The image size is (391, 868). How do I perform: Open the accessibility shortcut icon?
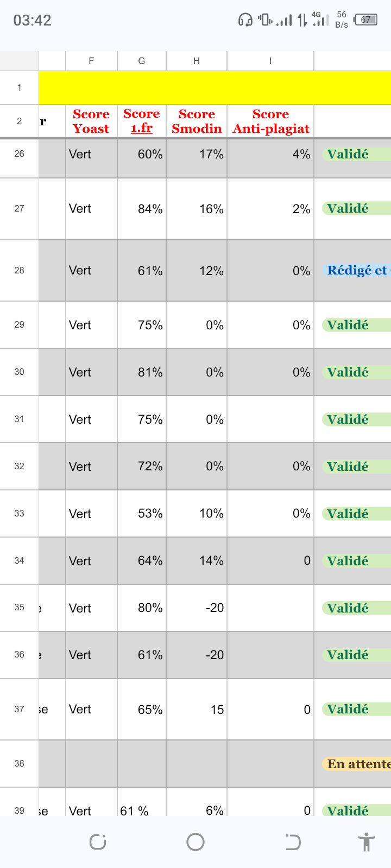tap(367, 842)
